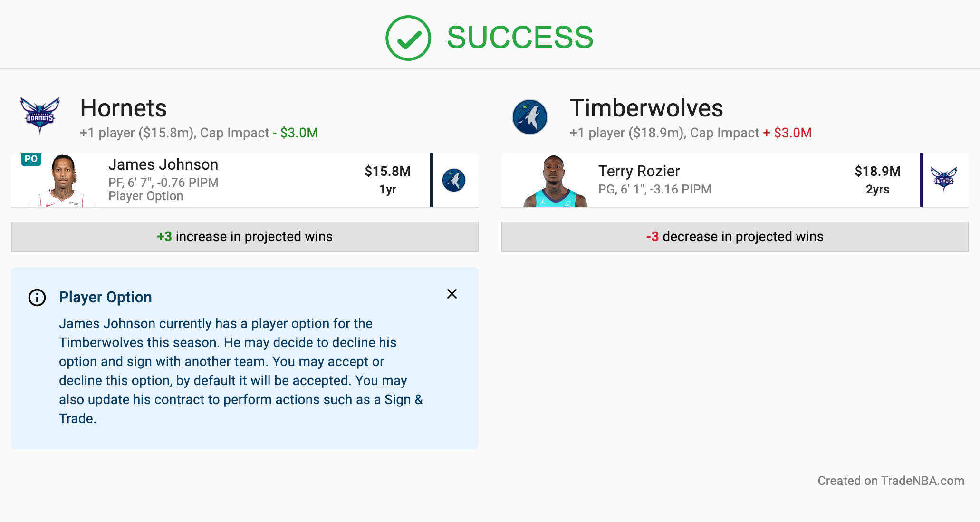Screen dimensions: 980x522
Task: Open James Johnson's player photo
Action: pos(62,181)
